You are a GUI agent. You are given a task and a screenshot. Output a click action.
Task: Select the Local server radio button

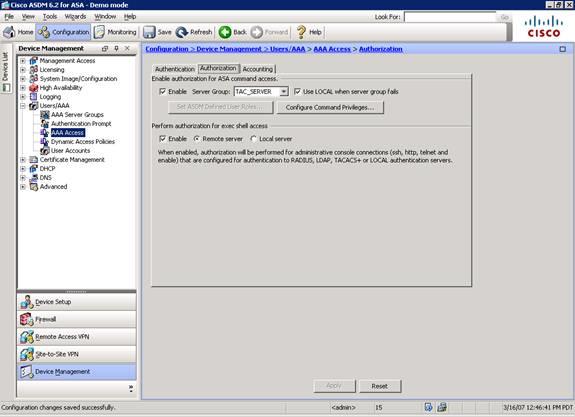pyautogui.click(x=253, y=139)
